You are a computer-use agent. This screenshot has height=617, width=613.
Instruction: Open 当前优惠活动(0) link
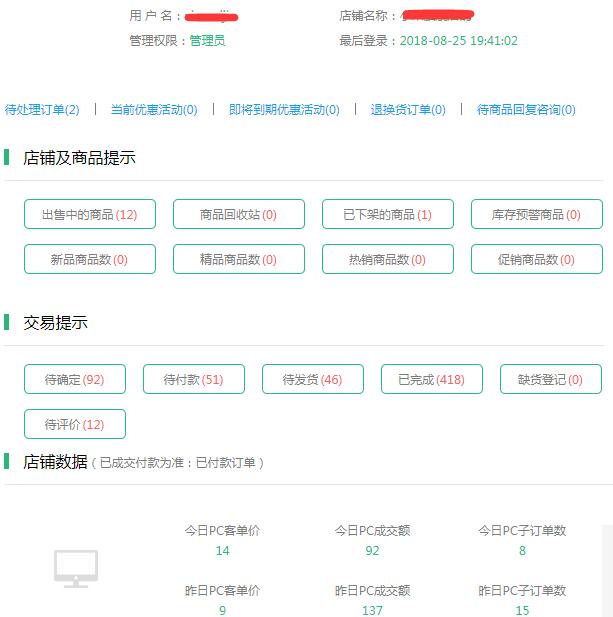coord(154,109)
